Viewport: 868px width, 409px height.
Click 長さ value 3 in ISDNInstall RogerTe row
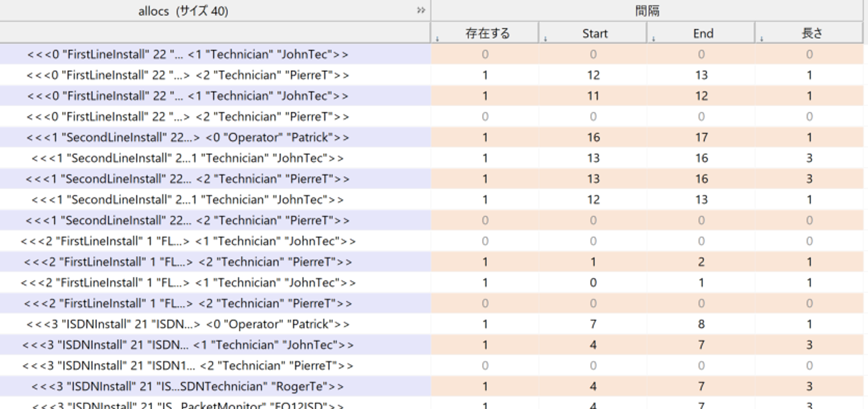(809, 386)
